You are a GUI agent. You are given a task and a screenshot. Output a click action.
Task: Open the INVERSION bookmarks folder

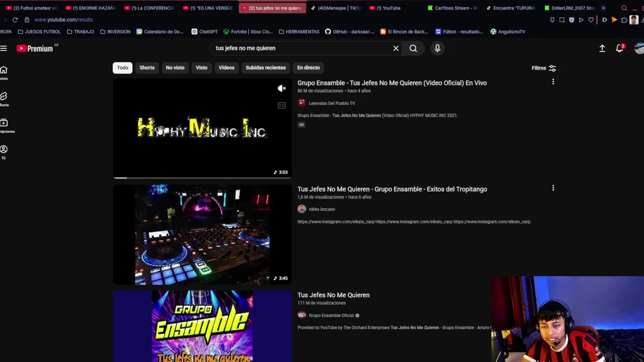pos(115,32)
